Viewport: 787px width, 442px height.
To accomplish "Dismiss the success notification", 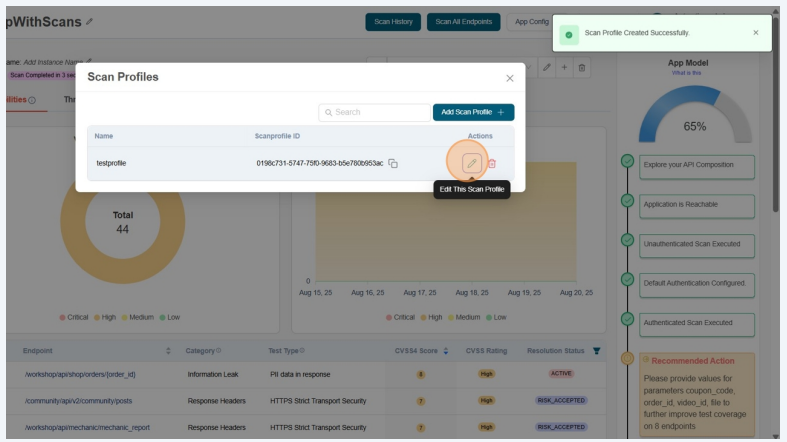I will (x=755, y=33).
